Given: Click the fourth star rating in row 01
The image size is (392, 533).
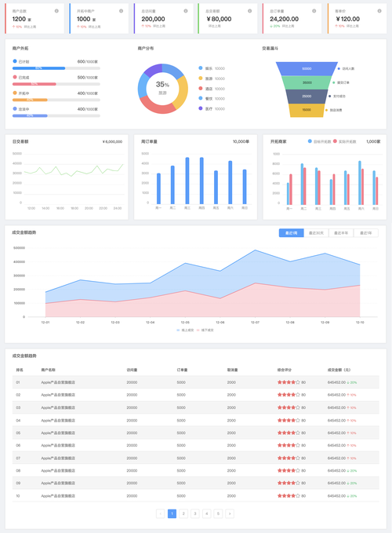Looking at the screenshot, I should (293, 382).
